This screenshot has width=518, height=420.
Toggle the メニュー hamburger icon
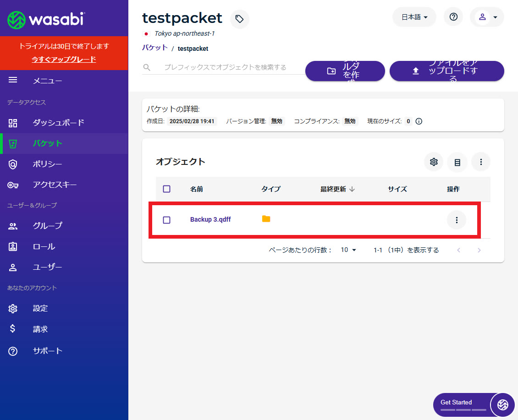13,80
